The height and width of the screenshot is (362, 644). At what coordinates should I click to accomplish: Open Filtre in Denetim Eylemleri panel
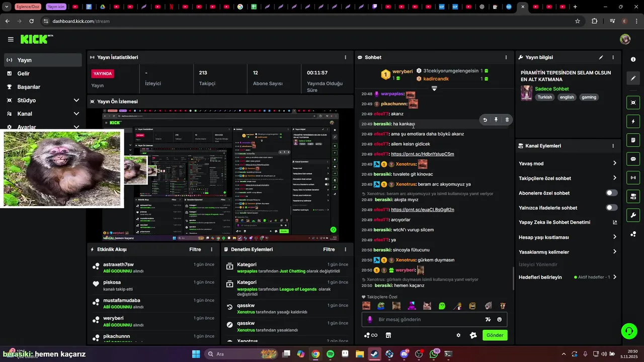coord(329,249)
